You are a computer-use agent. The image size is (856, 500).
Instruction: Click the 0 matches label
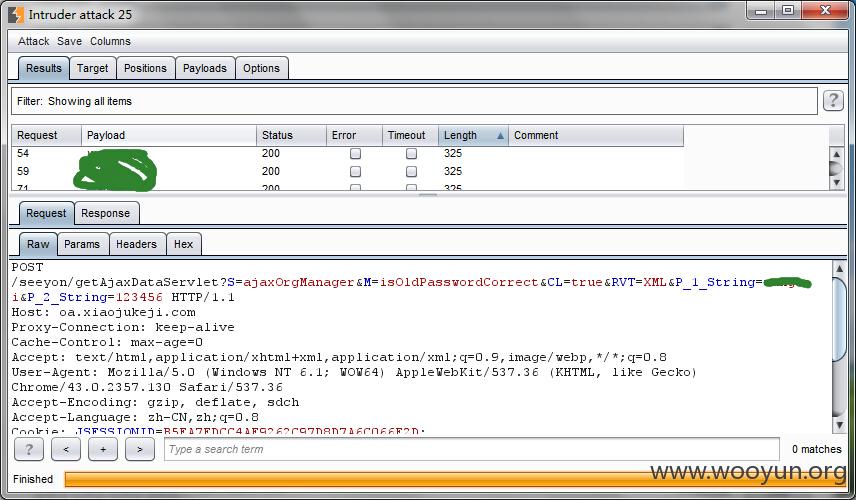tap(817, 449)
